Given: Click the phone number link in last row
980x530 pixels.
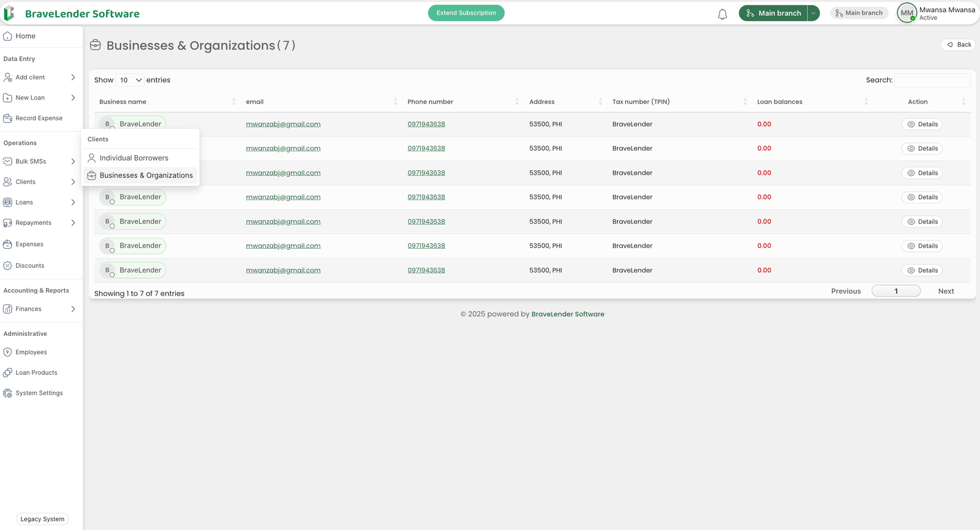Looking at the screenshot, I should pos(426,270).
